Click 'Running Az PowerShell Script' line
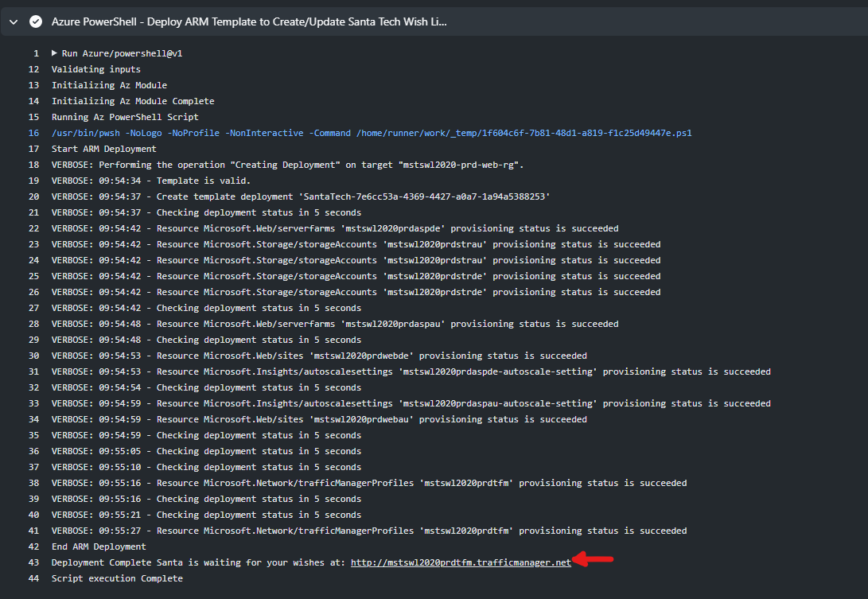 pyautogui.click(x=125, y=118)
